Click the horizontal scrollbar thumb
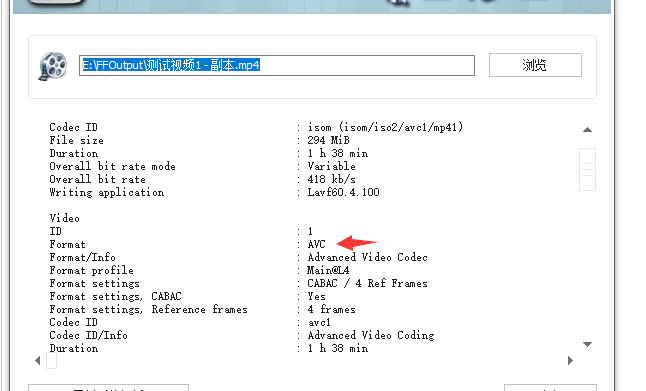Screen dimensions: 646x391 click(51, 361)
